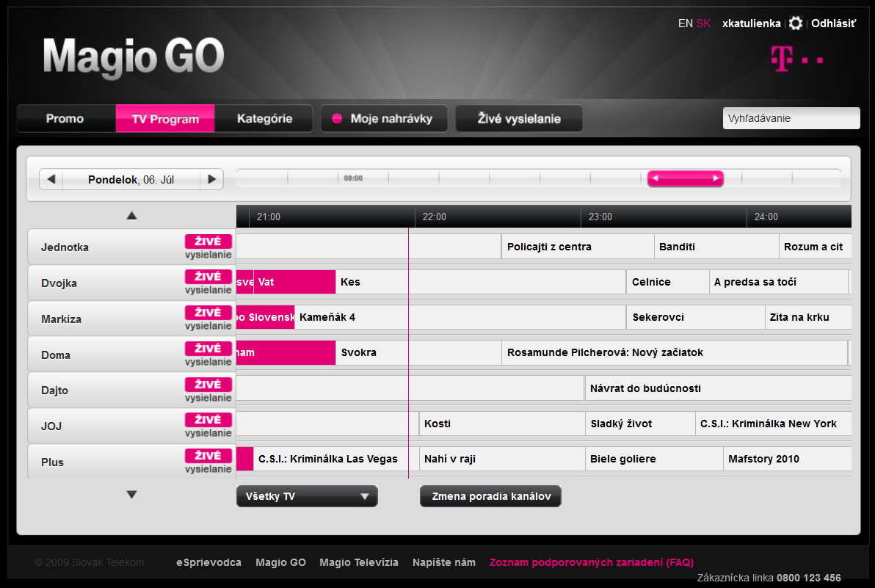Open Policajti z centra program
The image size is (875, 588).
point(578,247)
